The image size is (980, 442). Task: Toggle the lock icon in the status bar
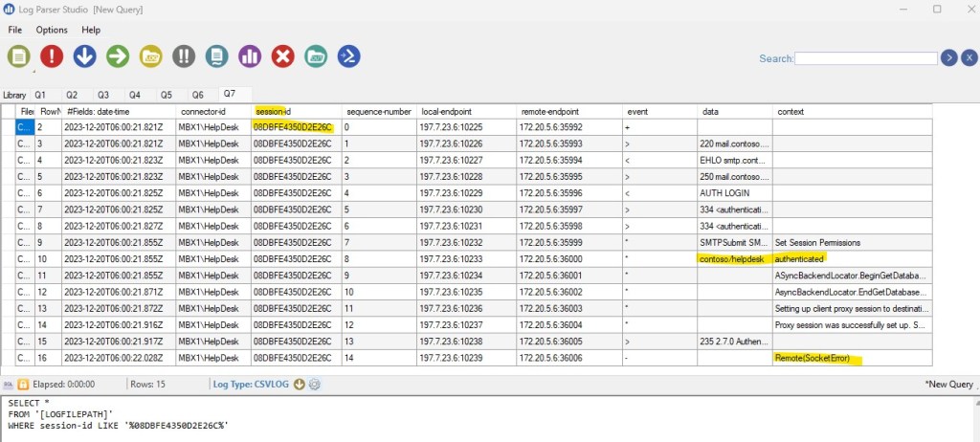pos(24,384)
